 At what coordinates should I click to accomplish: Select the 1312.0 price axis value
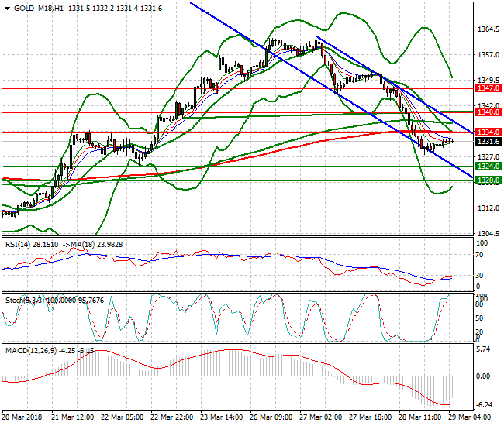click(x=488, y=208)
